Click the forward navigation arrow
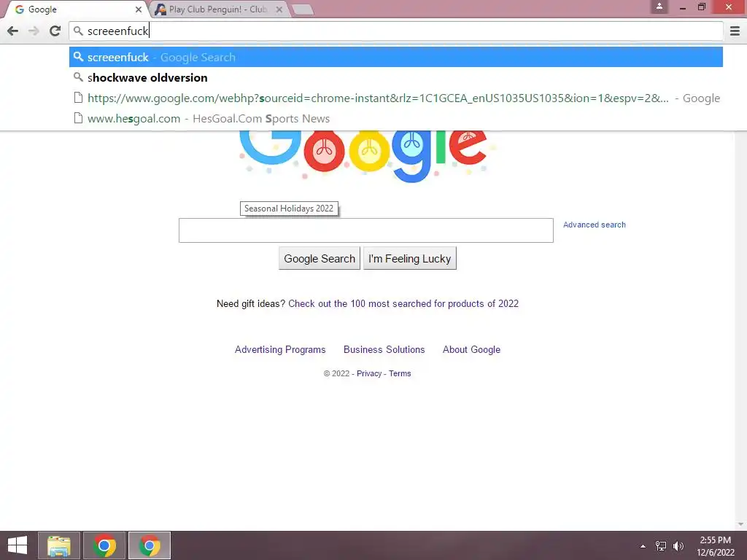Viewport: 747px width, 560px height. coord(34,31)
